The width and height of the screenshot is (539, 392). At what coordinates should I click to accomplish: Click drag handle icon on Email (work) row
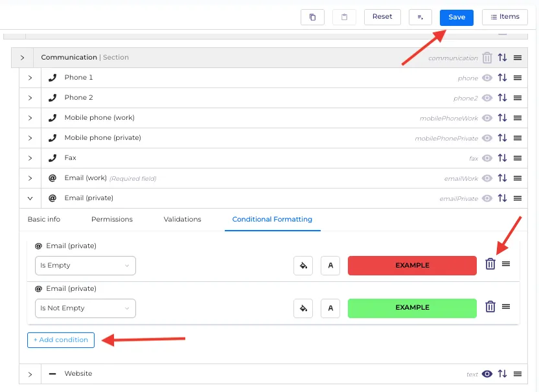[x=518, y=178]
